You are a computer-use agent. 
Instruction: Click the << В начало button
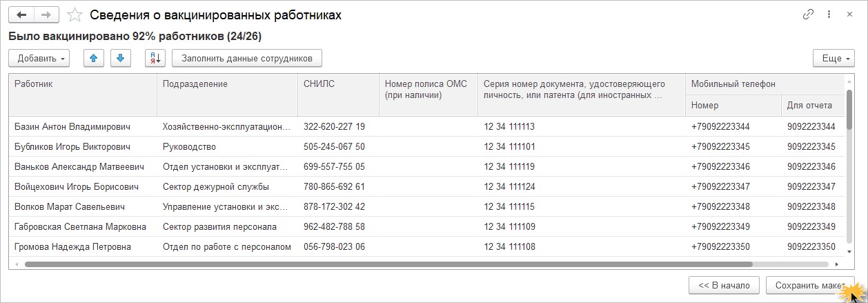pyautogui.click(x=724, y=285)
